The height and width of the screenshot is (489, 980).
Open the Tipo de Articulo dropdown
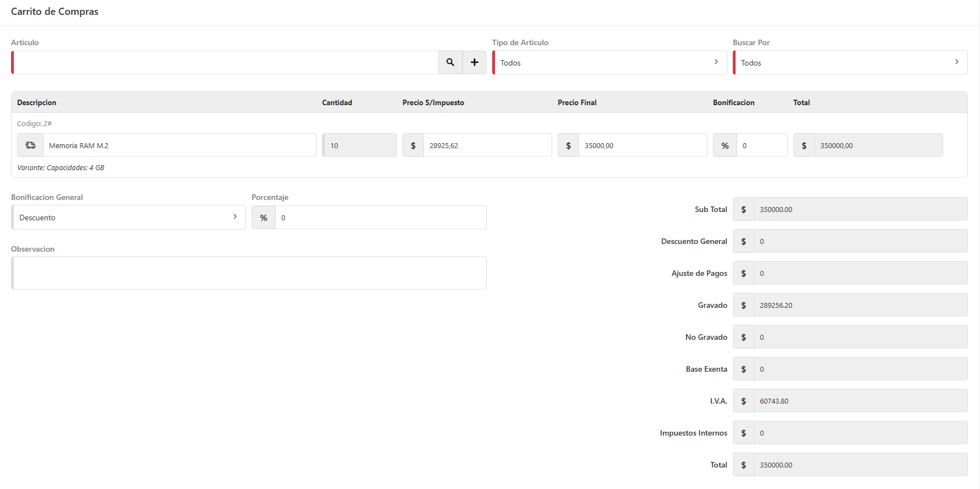tap(609, 63)
